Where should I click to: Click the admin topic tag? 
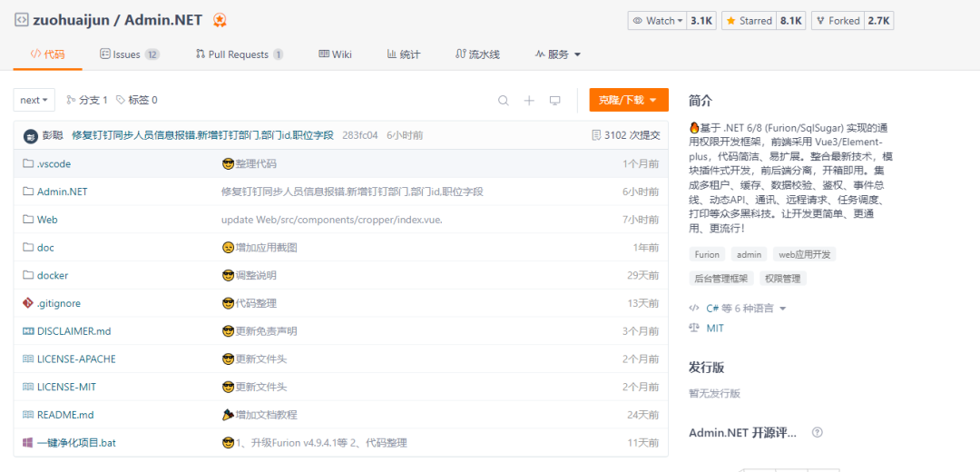tap(749, 254)
